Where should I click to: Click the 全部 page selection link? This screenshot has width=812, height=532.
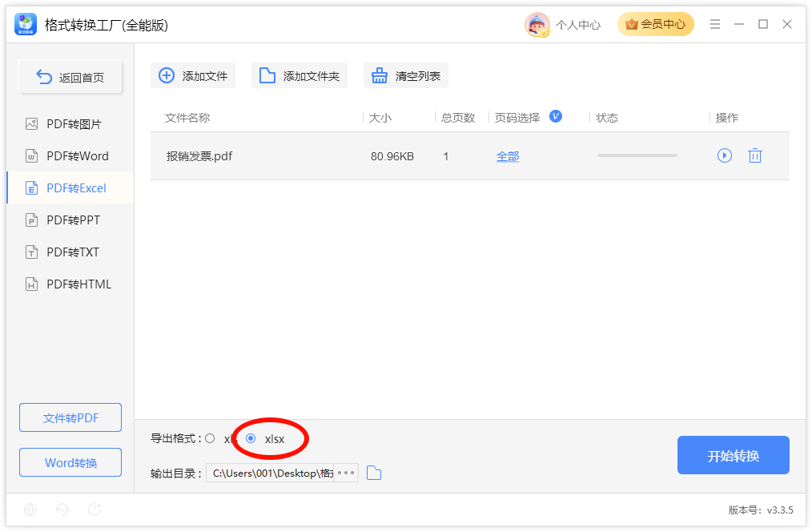508,156
